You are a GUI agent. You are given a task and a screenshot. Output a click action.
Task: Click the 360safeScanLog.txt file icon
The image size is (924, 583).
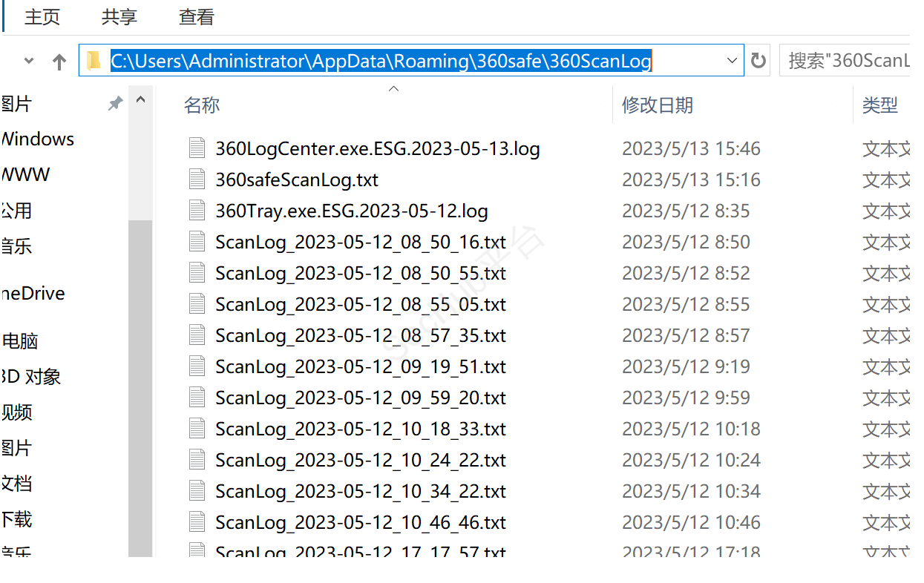(197, 179)
